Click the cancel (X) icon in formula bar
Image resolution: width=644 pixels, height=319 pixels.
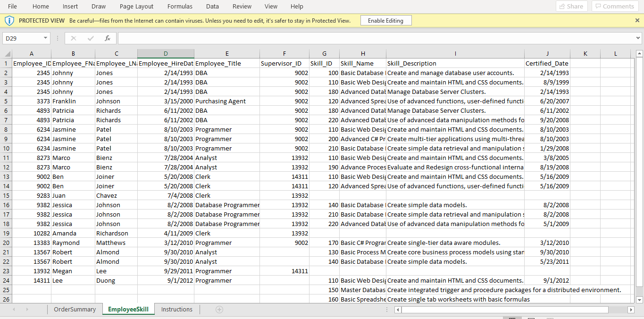click(x=73, y=38)
